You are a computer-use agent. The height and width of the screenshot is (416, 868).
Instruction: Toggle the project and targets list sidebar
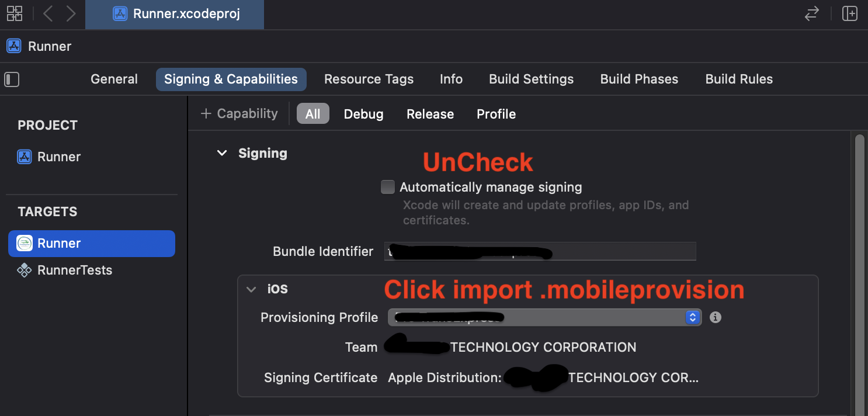[12, 79]
